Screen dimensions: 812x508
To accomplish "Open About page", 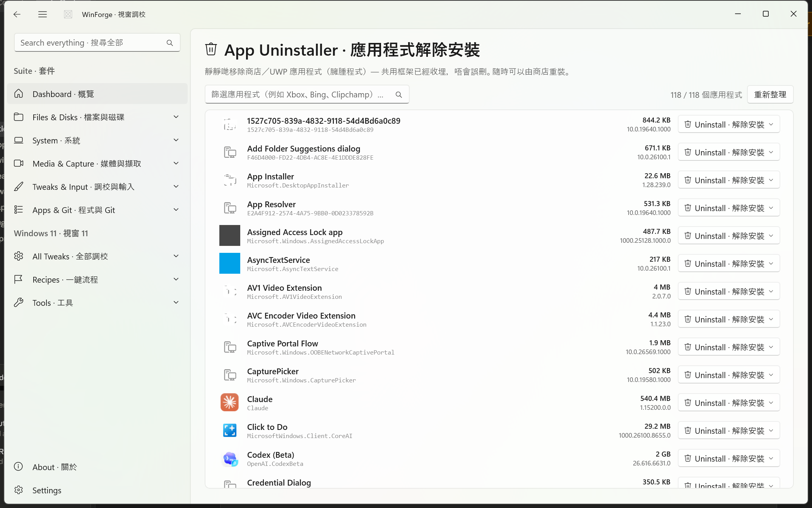I will coord(97,467).
